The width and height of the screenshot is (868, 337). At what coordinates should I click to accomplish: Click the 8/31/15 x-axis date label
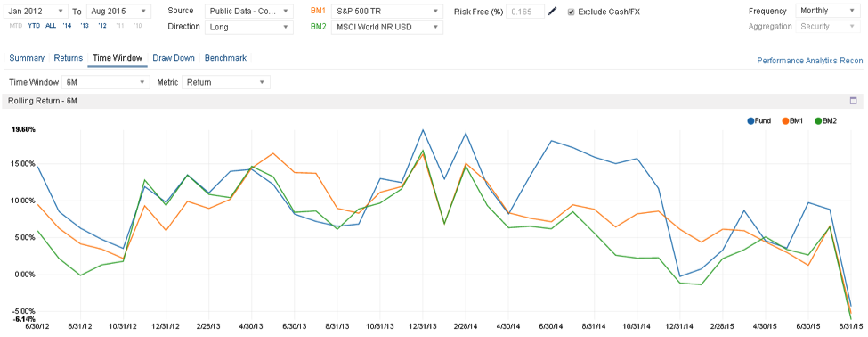point(851,325)
